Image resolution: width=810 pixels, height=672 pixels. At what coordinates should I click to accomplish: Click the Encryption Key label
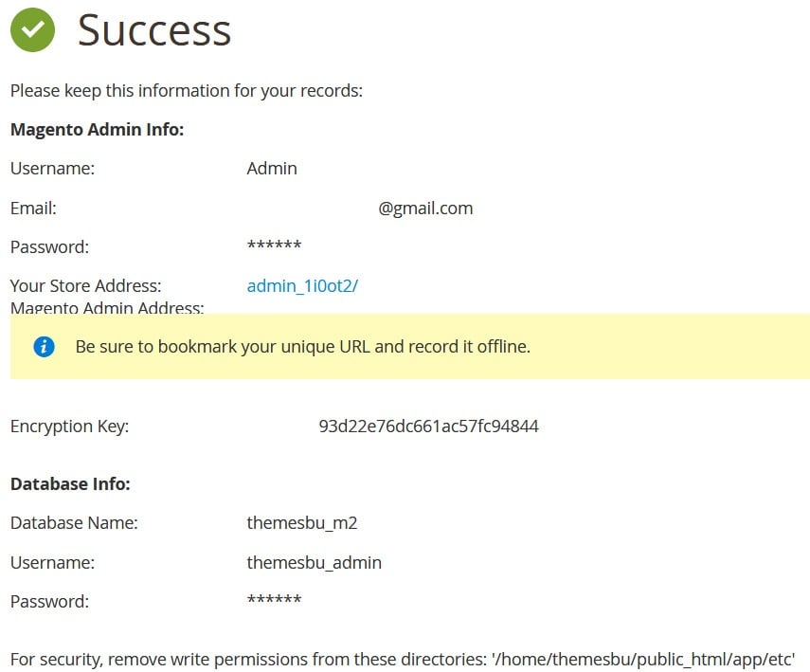[69, 427]
